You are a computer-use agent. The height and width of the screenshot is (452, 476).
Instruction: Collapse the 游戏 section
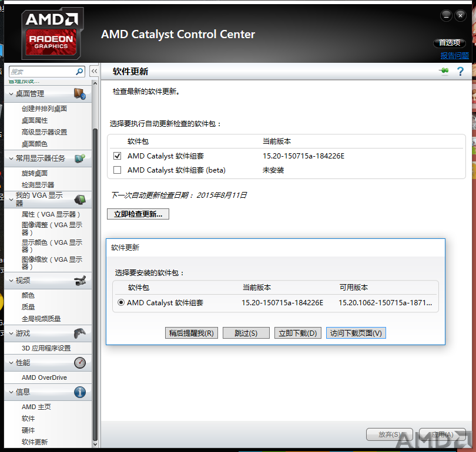(x=11, y=333)
